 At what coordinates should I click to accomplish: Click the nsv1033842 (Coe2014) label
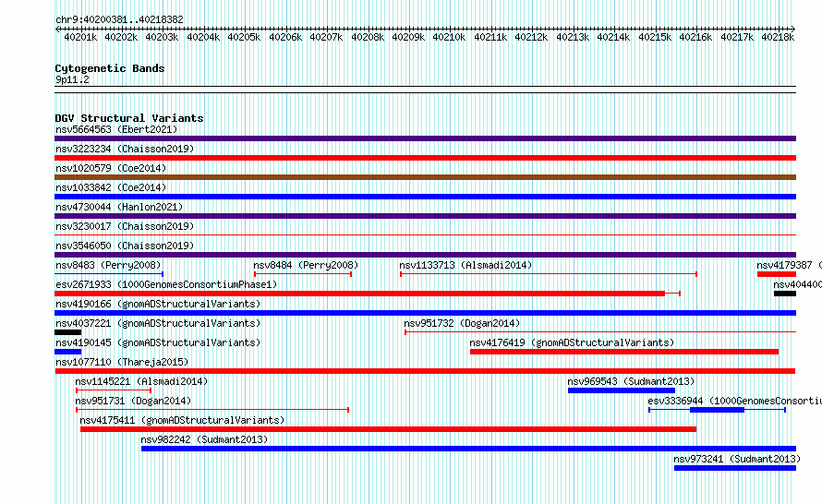[x=111, y=187]
